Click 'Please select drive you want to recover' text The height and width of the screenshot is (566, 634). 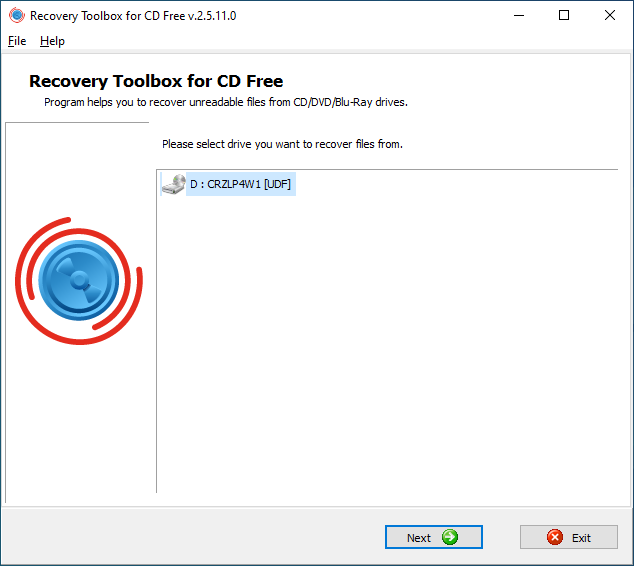(282, 144)
